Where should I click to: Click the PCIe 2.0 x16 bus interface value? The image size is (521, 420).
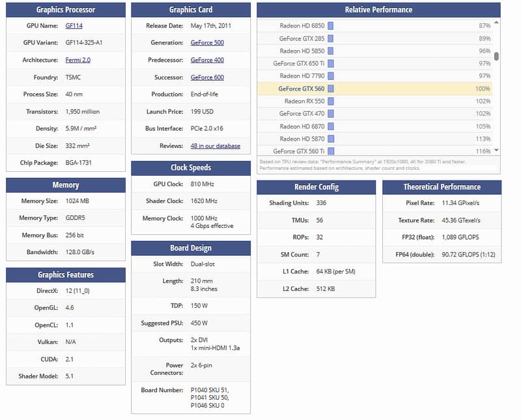[206, 128]
